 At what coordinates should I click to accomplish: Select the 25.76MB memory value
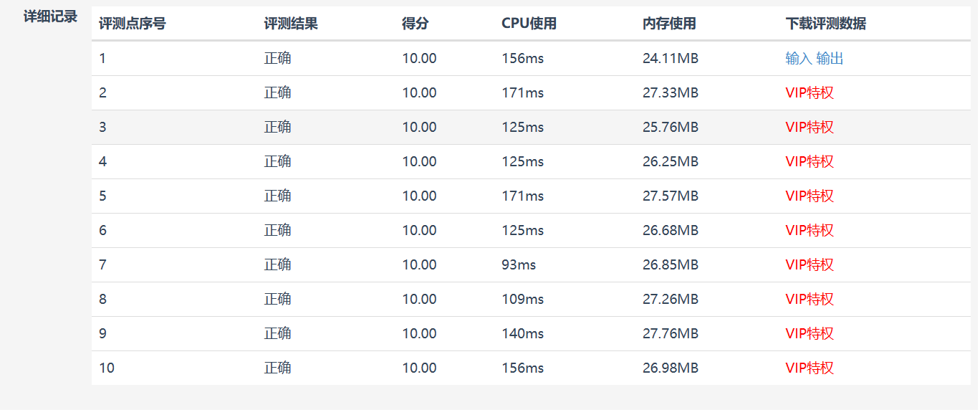pyautogui.click(x=671, y=128)
